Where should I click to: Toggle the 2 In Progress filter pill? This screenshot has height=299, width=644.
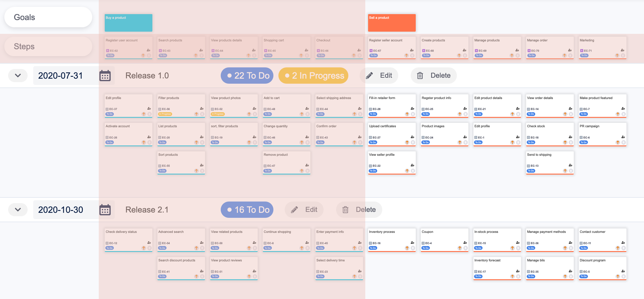click(x=313, y=75)
